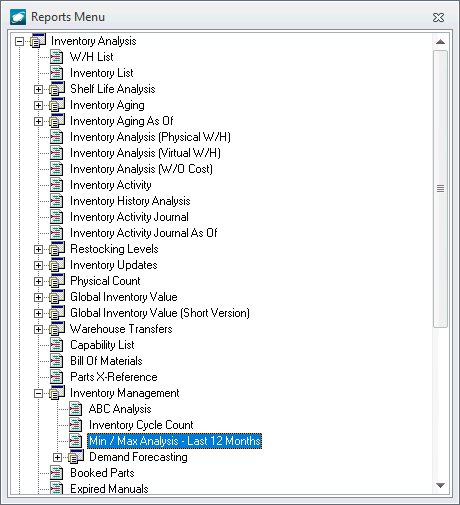Click the vertical scrollbar thumb grip
The height and width of the screenshot is (505, 460).
coord(440,189)
